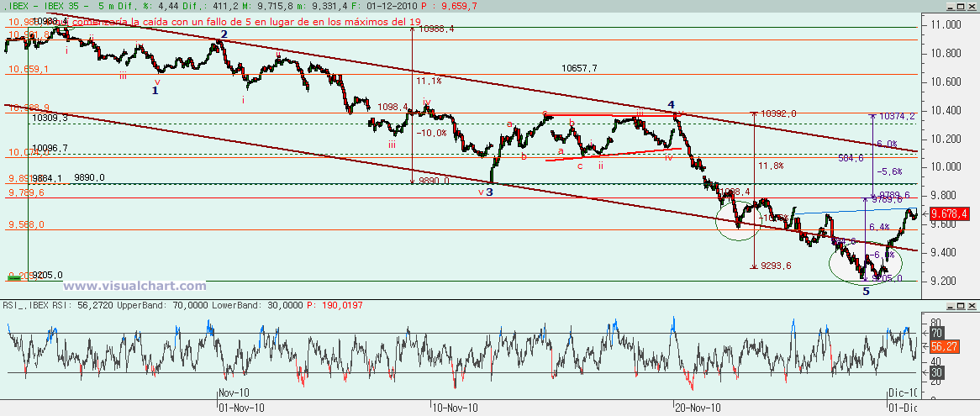Click the 01-Nov-10 date marker
Image resolution: width=980 pixels, height=416 pixels.
241,408
